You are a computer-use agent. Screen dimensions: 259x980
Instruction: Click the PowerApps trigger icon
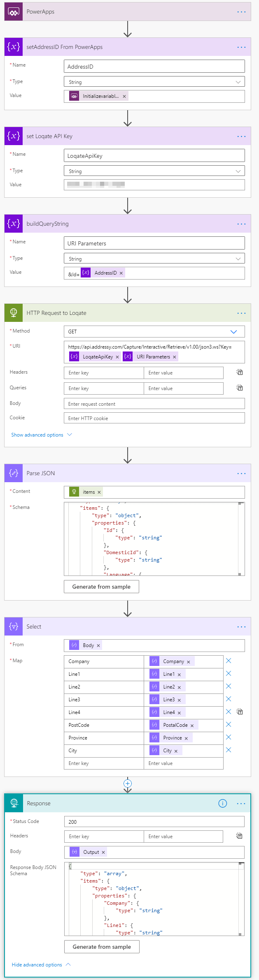click(x=13, y=12)
